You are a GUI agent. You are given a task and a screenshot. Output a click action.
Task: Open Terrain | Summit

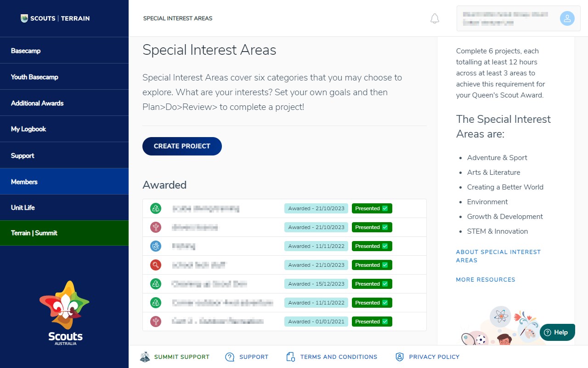[x=64, y=233]
